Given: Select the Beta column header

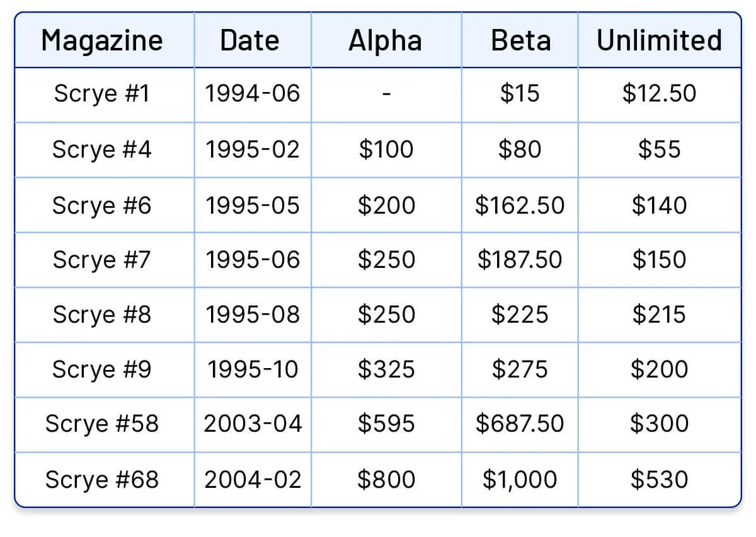Looking at the screenshot, I should click(520, 40).
